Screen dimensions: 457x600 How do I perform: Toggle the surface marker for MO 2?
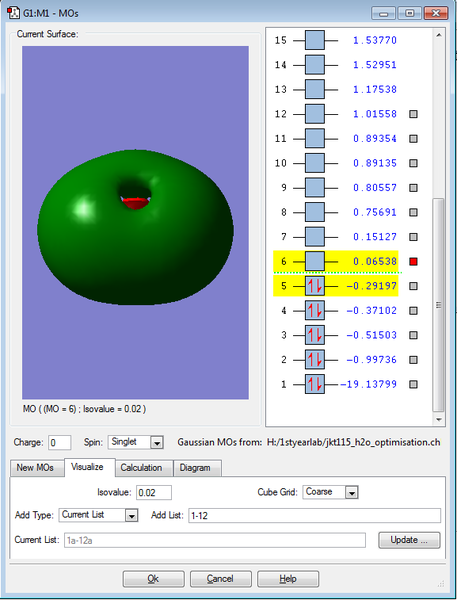[413, 360]
